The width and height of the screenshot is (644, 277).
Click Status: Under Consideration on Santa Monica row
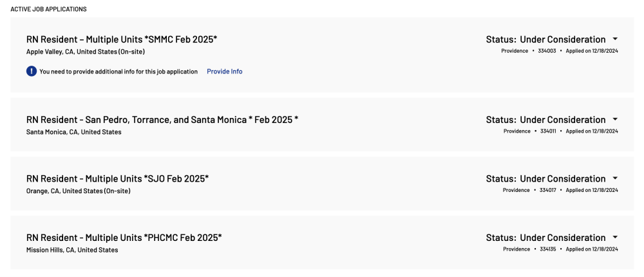[x=546, y=120]
